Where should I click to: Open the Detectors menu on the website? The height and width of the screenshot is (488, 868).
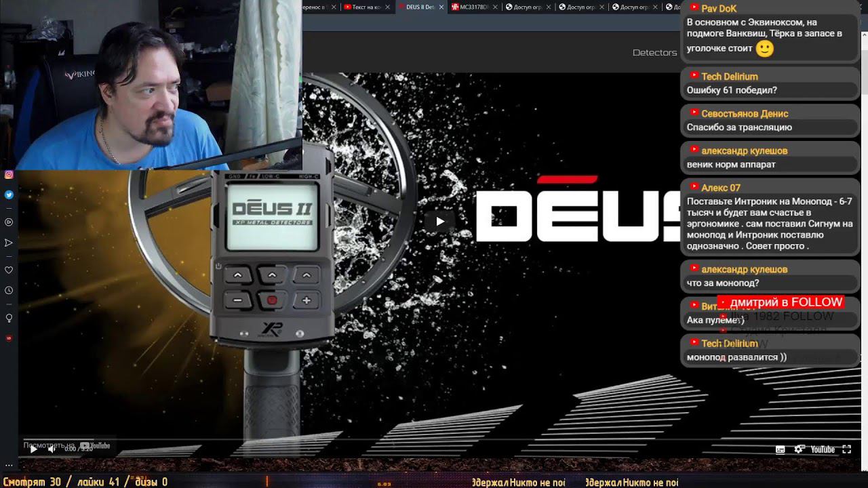pos(654,52)
